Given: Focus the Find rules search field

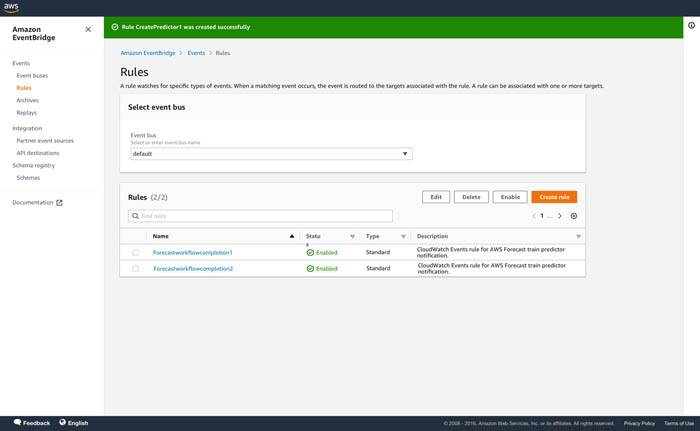Looking at the screenshot, I should pyautogui.click(x=260, y=216).
